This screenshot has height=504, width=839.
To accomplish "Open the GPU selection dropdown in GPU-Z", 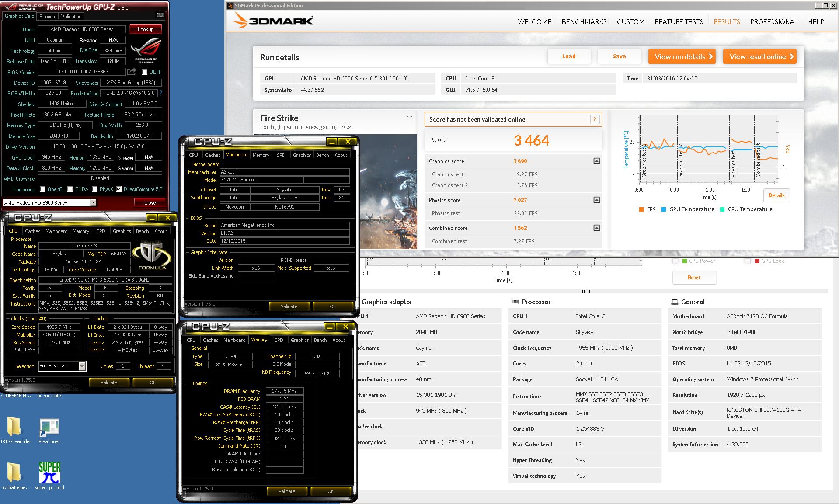I will pos(93,202).
